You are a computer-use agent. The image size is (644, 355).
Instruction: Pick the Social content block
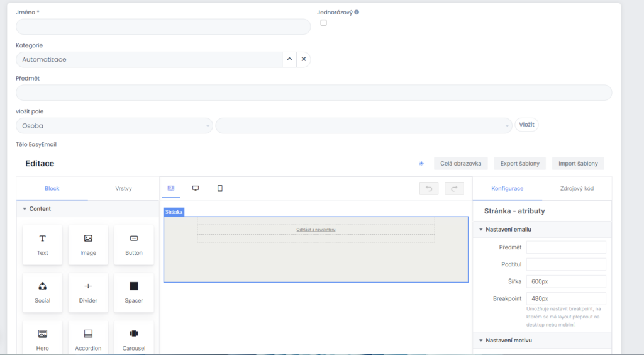point(42,293)
